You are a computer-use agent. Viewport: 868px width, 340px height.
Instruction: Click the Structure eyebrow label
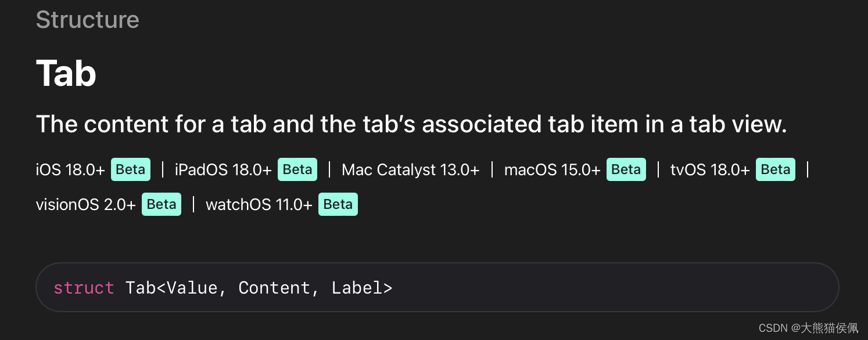click(88, 20)
